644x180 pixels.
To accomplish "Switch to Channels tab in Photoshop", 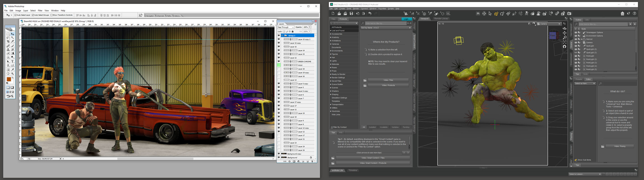I will (x=160, y=16).
